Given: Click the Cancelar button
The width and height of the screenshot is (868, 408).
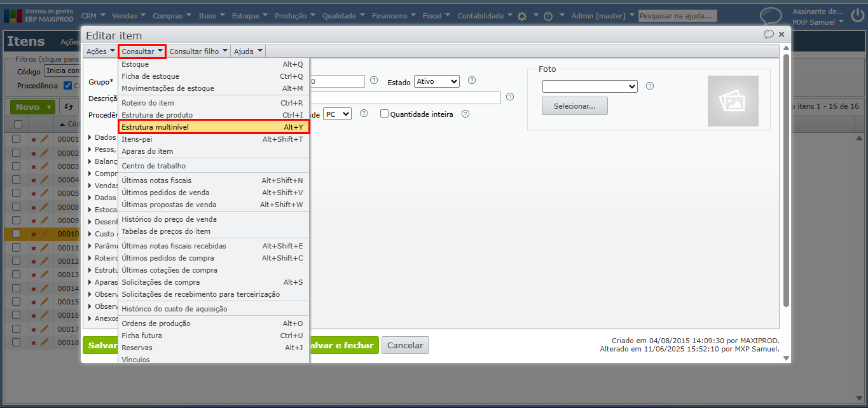Looking at the screenshot, I should (x=405, y=345).
